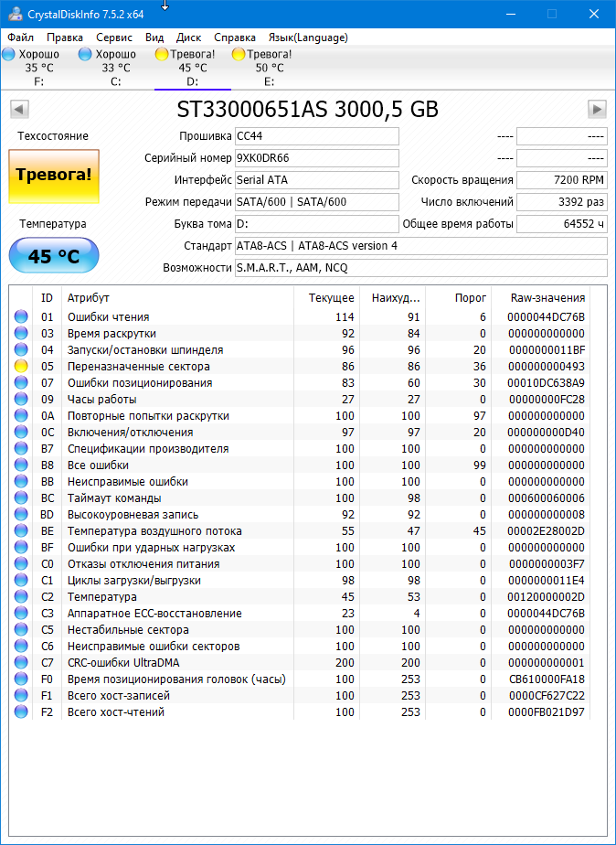Click the serial number field 9XK0DR66
Image resolution: width=616 pixels, height=845 pixels.
pyautogui.click(x=316, y=158)
